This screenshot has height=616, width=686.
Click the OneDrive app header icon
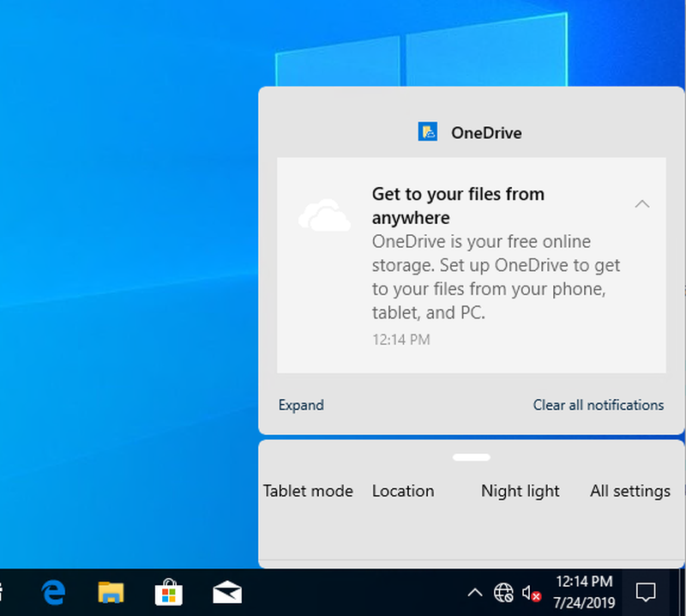[x=427, y=132]
